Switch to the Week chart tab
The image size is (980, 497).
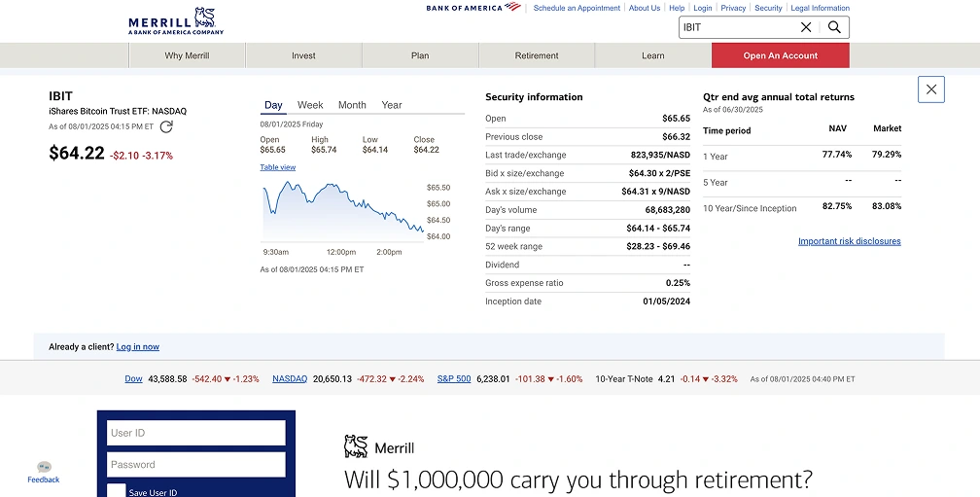(310, 105)
